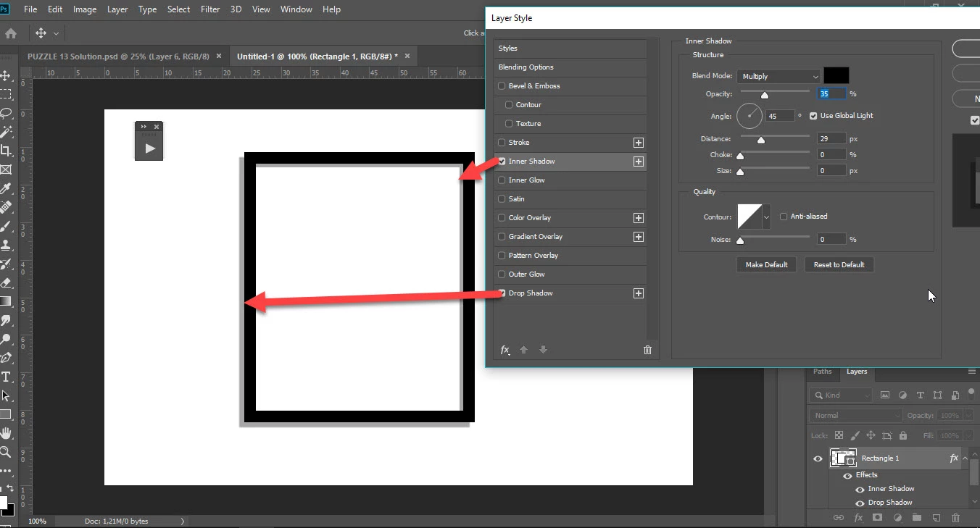Click the Create new group folder icon
This screenshot has height=528, width=980.
[916, 517]
